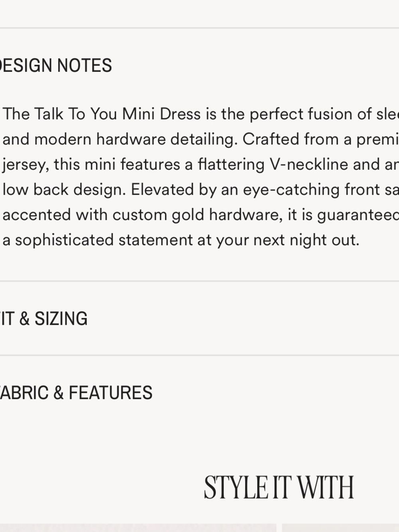
Task: Click the word 'FEATURES' in the accordion
Action: (x=111, y=393)
